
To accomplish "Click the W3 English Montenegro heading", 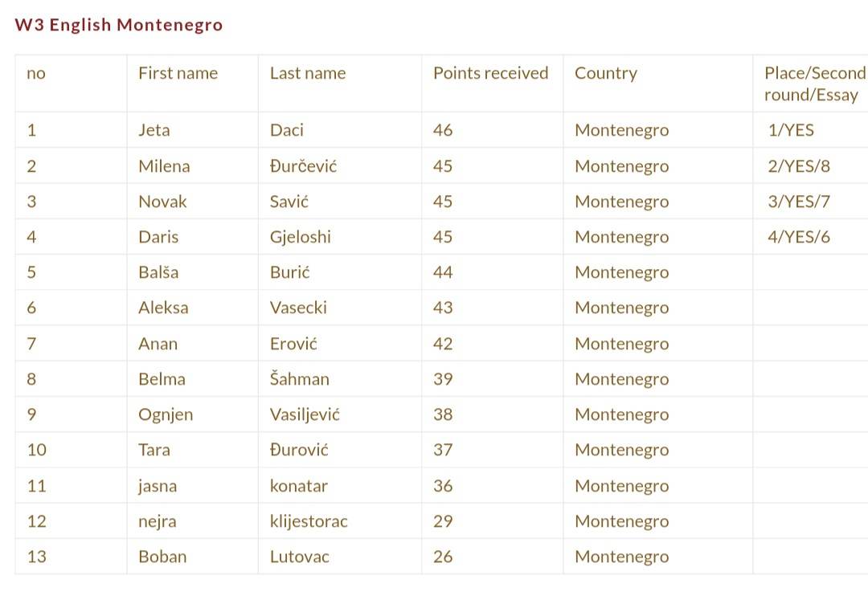I will click(x=118, y=25).
